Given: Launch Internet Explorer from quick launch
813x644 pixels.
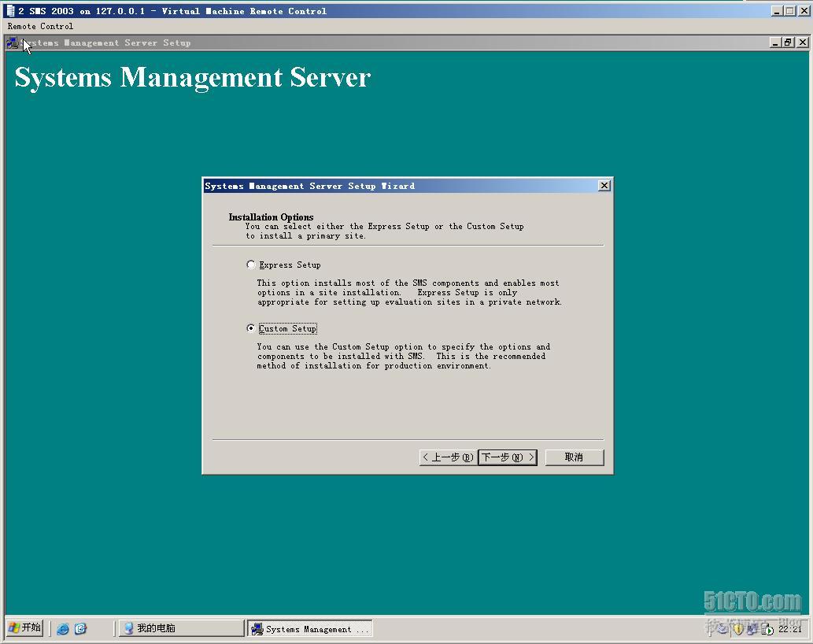Looking at the screenshot, I should click(x=63, y=629).
